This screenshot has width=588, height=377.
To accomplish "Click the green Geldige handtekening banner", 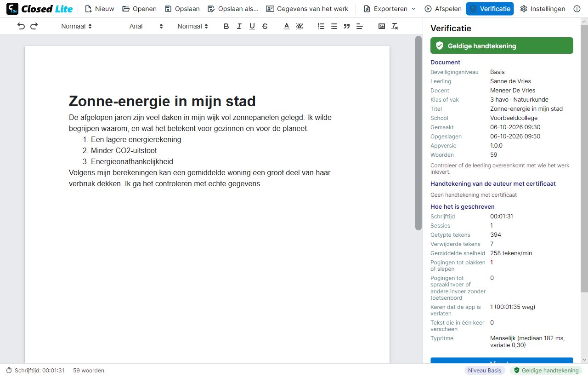I will pyautogui.click(x=502, y=46).
